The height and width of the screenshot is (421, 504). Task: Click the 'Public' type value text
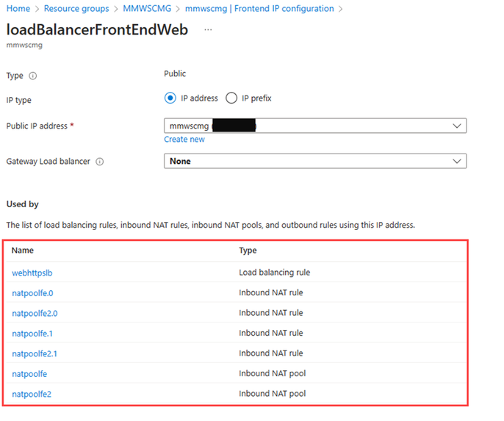(175, 73)
